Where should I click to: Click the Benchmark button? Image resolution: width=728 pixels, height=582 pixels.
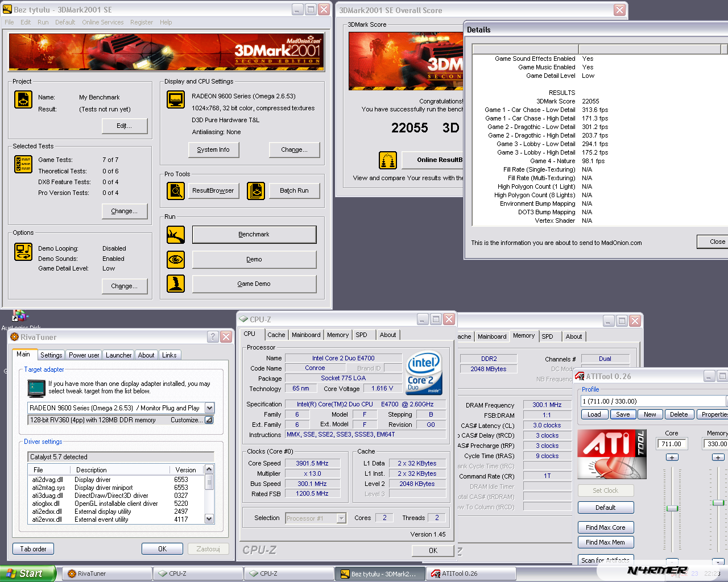pos(254,235)
